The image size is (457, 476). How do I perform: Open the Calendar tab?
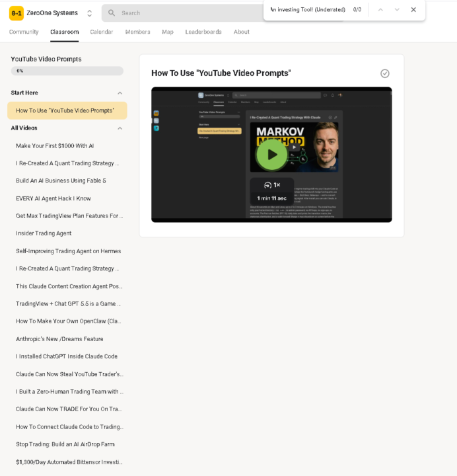click(101, 32)
